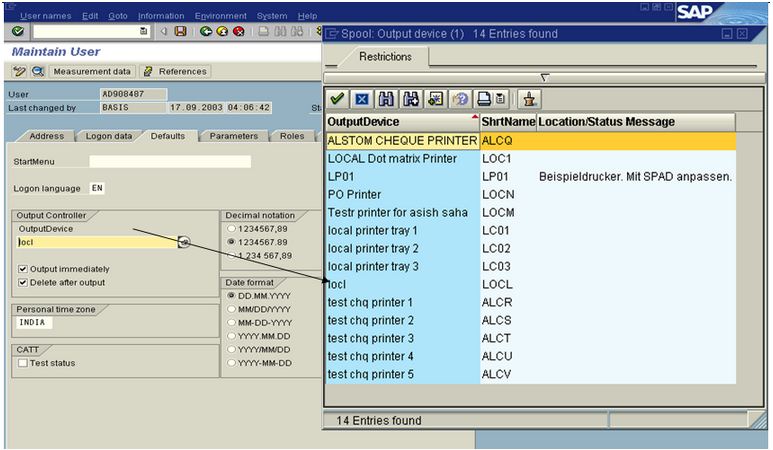The image size is (773, 450).
Task: Check the Output immediately checkbox
Action: [x=23, y=269]
